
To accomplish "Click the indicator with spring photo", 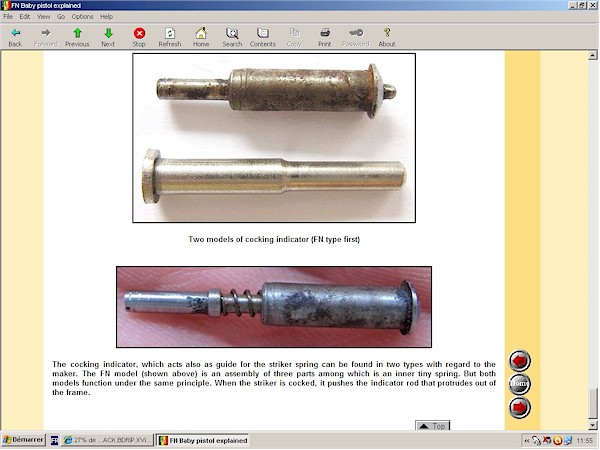I will click(x=274, y=307).
